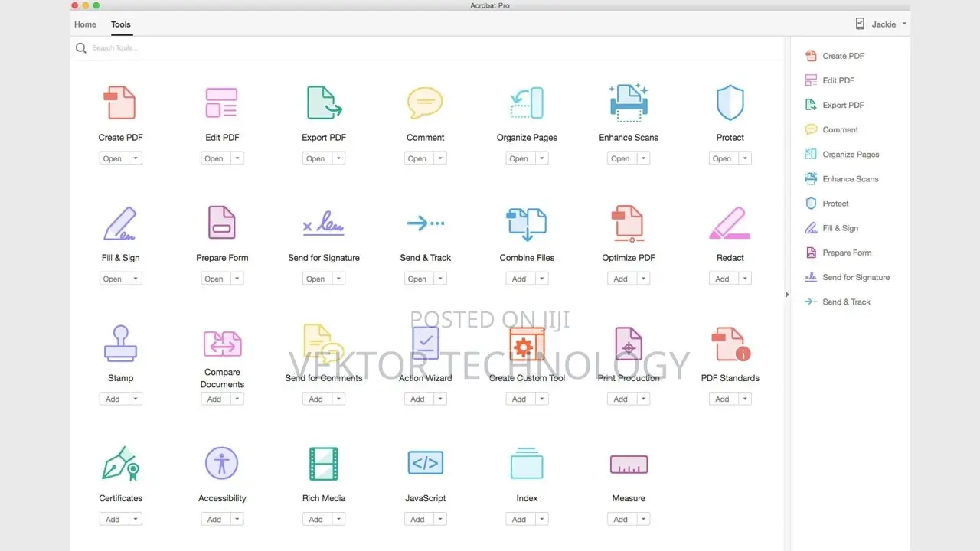Click the Send & Track arrow icon

click(425, 223)
